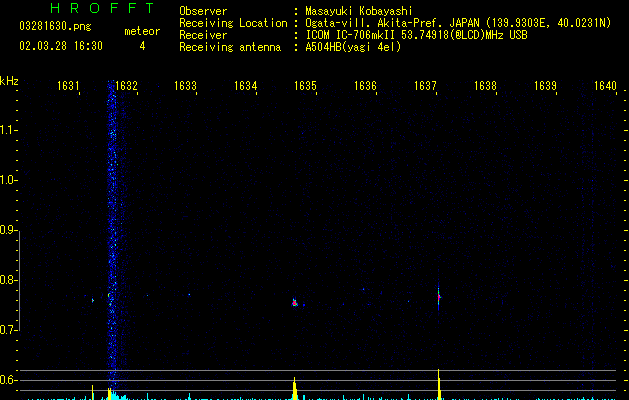The width and height of the screenshot is (629, 400).
Task: Click the Receiving Location label
Action: tap(233, 23)
